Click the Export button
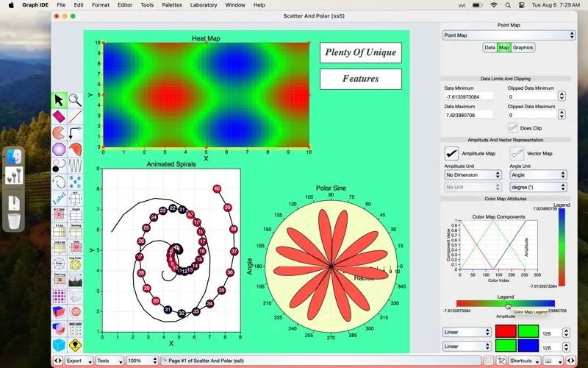 77,361
